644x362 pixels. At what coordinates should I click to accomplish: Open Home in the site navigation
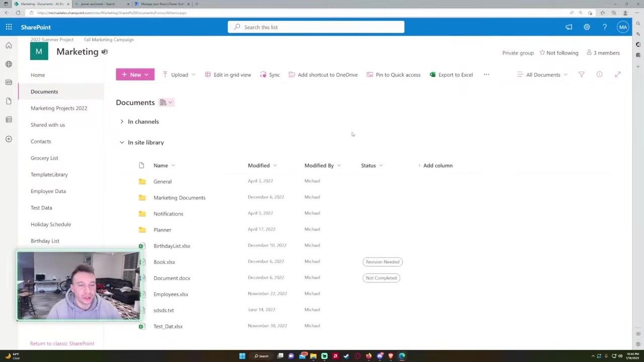pyautogui.click(x=38, y=75)
